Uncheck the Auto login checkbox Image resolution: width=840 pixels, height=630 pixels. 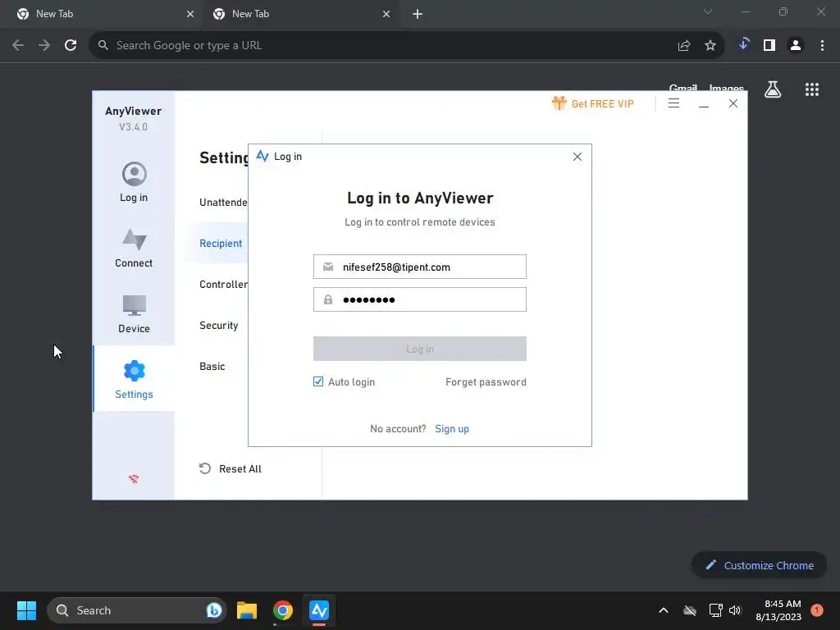pyautogui.click(x=318, y=381)
